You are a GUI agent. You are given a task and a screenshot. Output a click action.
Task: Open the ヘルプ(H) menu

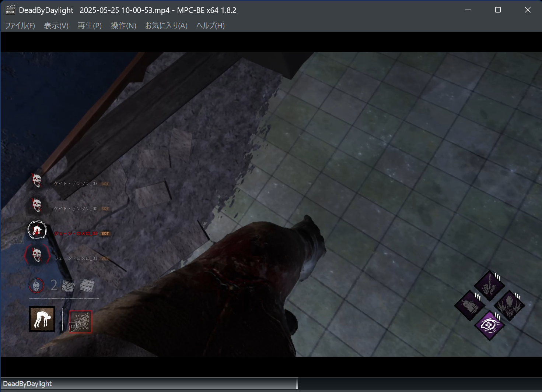pos(209,26)
